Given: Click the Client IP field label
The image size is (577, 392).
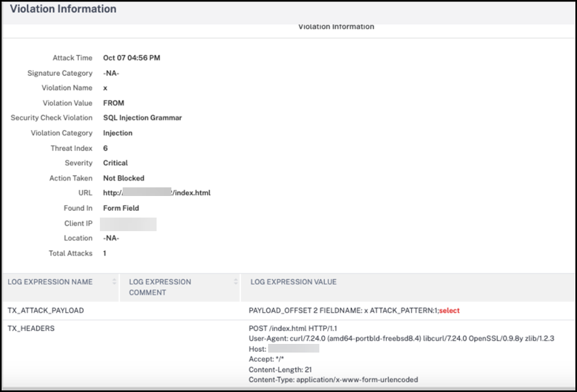Looking at the screenshot, I should click(78, 223).
